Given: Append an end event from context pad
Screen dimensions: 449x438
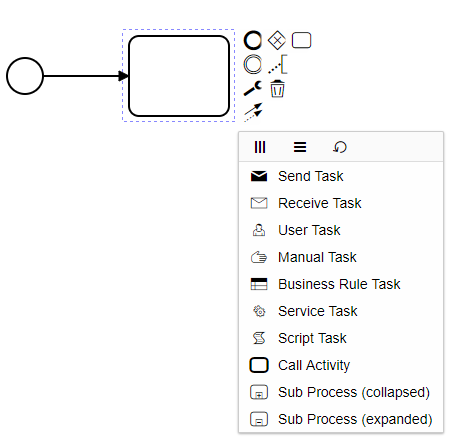Looking at the screenshot, I should 253,40.
